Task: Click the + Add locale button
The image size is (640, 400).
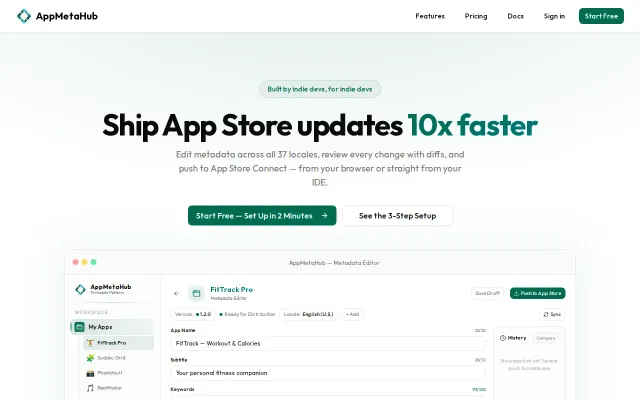Action: click(352, 314)
